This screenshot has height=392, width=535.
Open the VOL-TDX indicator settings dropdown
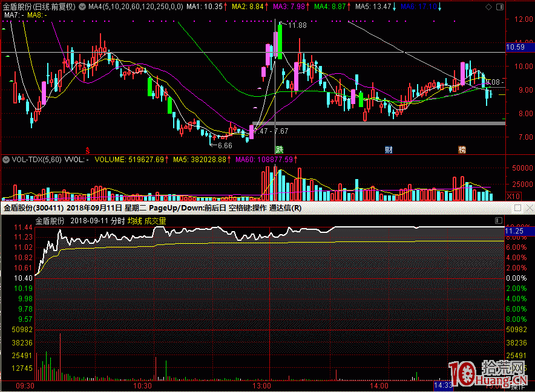point(6,160)
